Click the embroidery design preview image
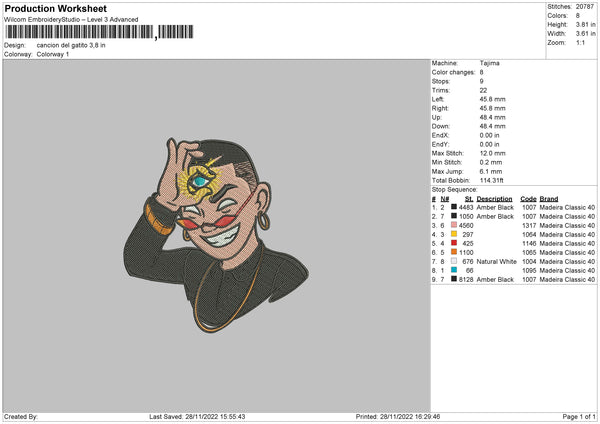This screenshot has width=600, height=424. pos(216,235)
